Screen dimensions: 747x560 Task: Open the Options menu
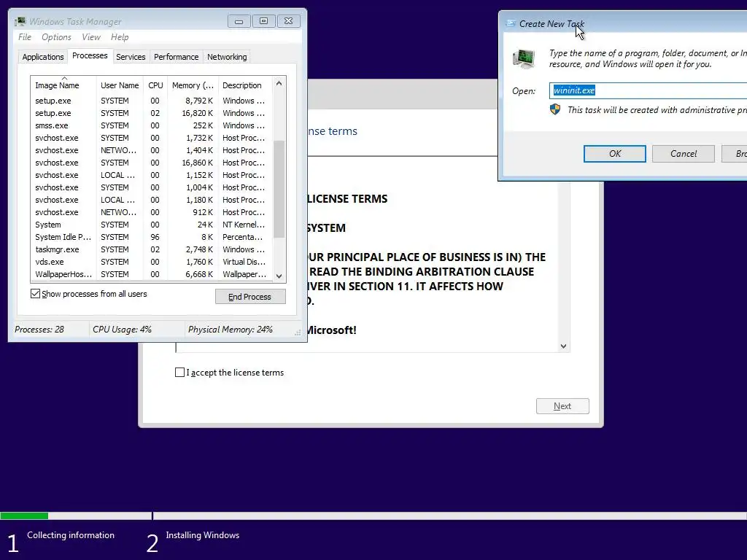coord(56,37)
